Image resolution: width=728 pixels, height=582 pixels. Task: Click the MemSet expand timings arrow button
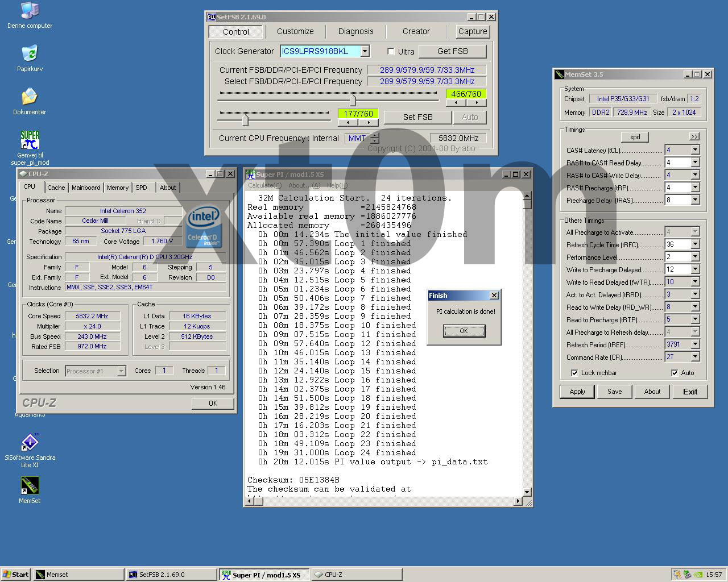pos(694,137)
